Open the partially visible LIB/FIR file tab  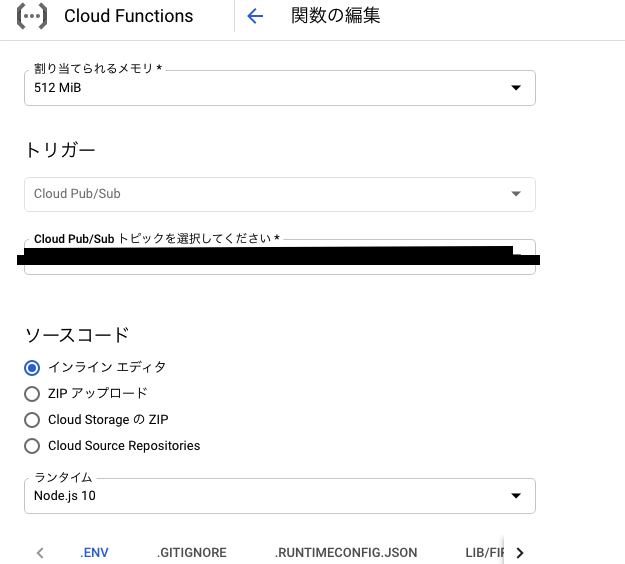(x=485, y=553)
